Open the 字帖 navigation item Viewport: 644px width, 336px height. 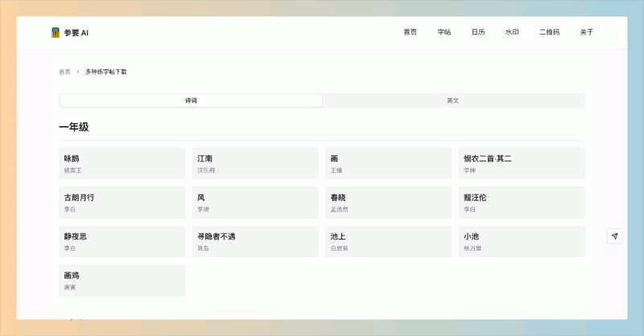coord(444,32)
